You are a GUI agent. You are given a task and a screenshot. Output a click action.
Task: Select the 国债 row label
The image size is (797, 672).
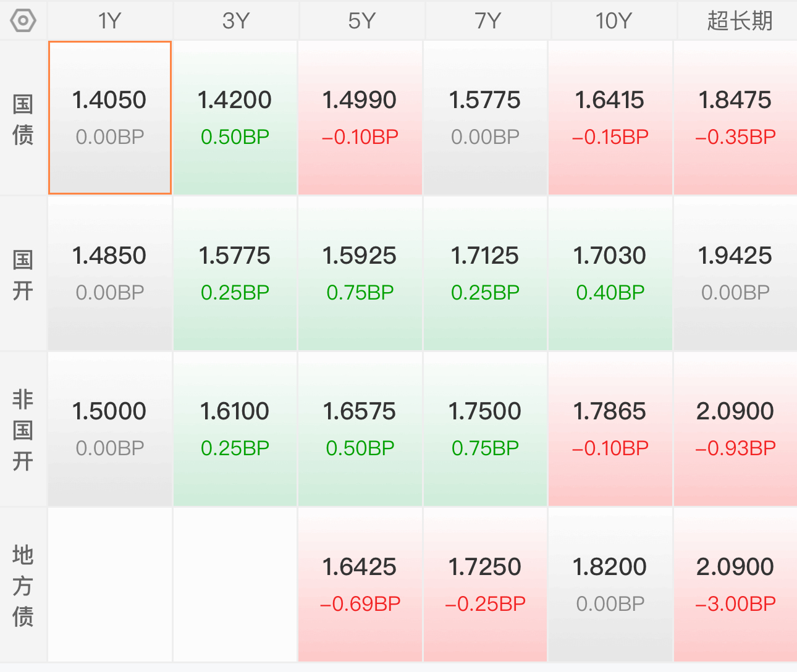[x=23, y=119]
